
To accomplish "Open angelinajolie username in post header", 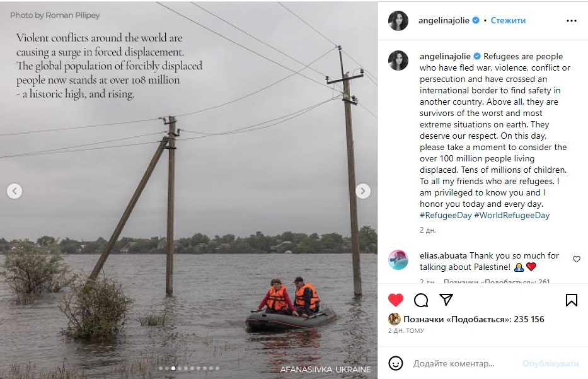I will click(x=444, y=21).
